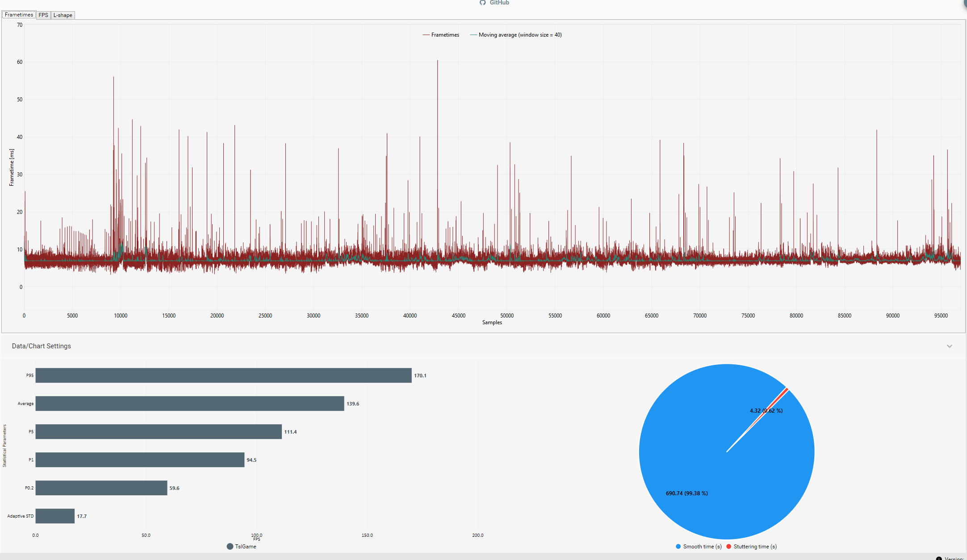Viewport: 967px width, 560px height.
Task: Click the Version info icon
Action: [939, 558]
